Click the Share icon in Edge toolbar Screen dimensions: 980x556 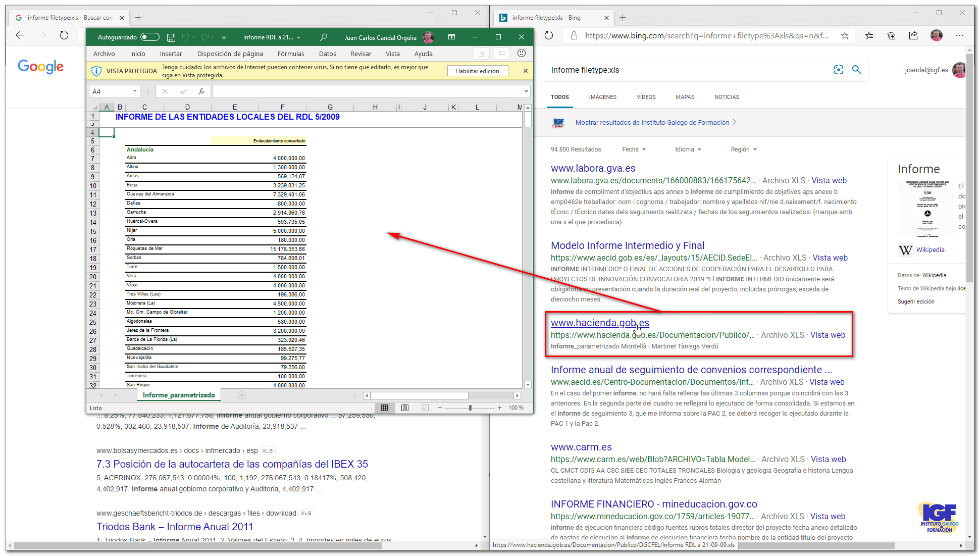pyautogui.click(x=913, y=36)
